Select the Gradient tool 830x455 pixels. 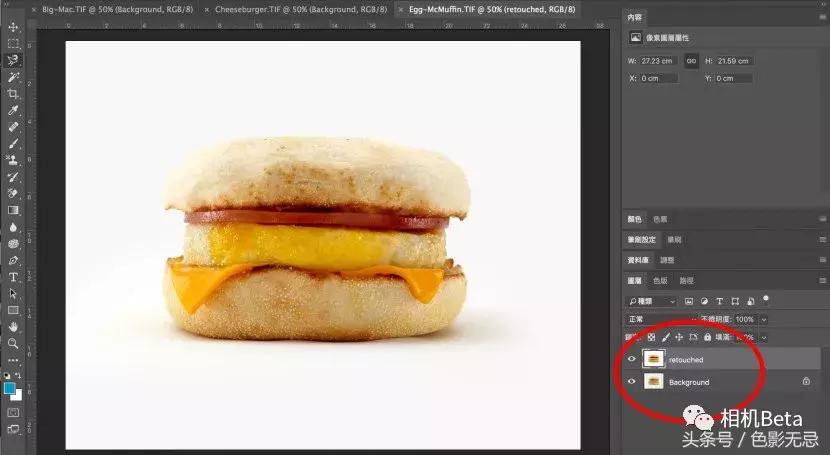pyautogui.click(x=13, y=210)
